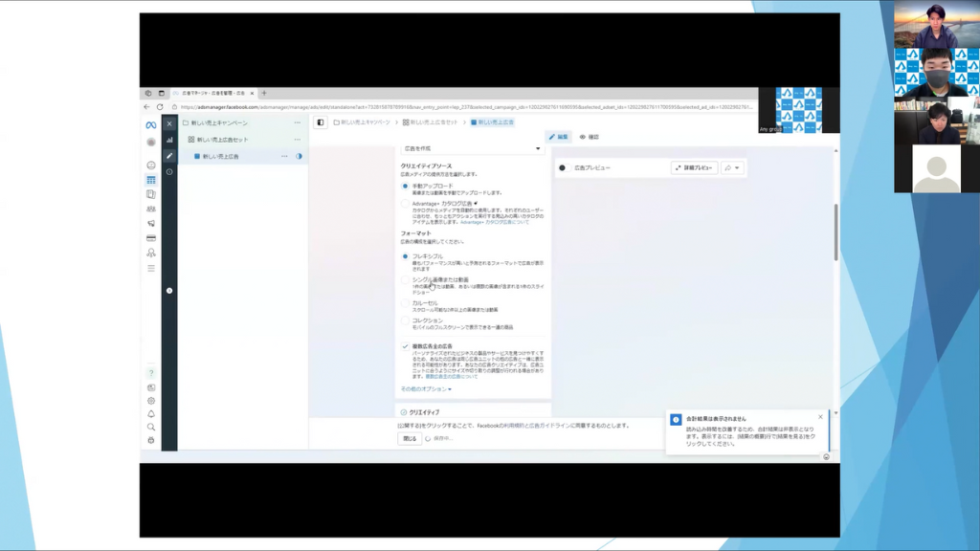
Task: Open Audiences people icon
Action: [x=150, y=209]
